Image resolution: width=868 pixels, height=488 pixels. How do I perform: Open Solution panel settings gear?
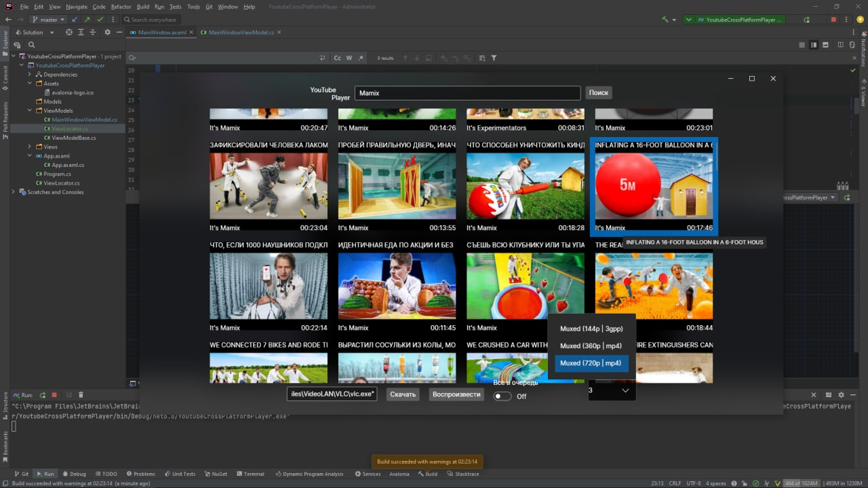pos(107,32)
